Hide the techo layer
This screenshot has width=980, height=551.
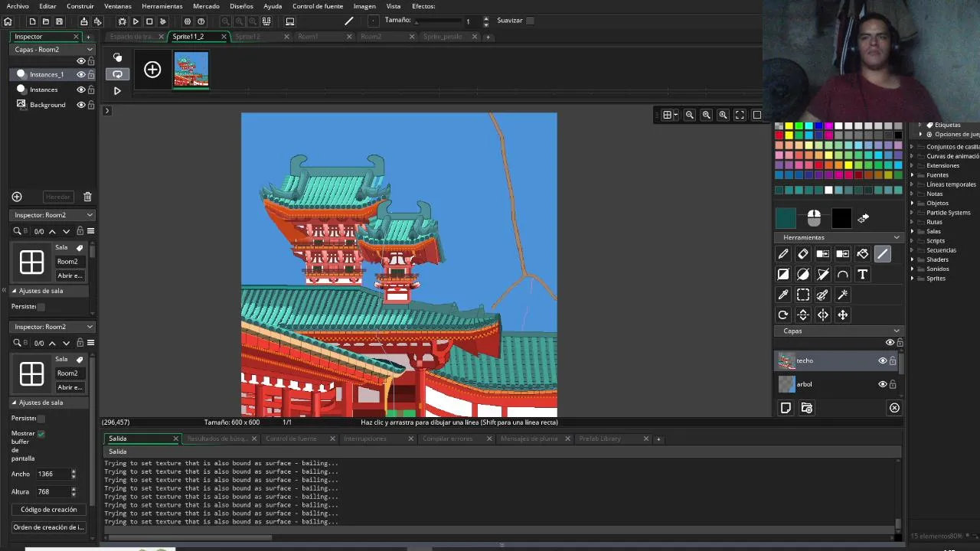(x=882, y=360)
